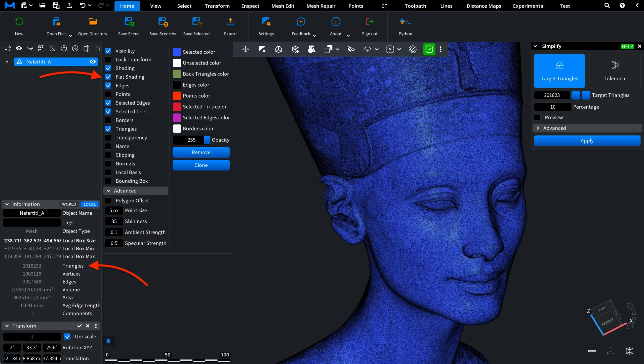Click the select all objects icon
Viewport: 644px width, 364px height.
click(41, 48)
